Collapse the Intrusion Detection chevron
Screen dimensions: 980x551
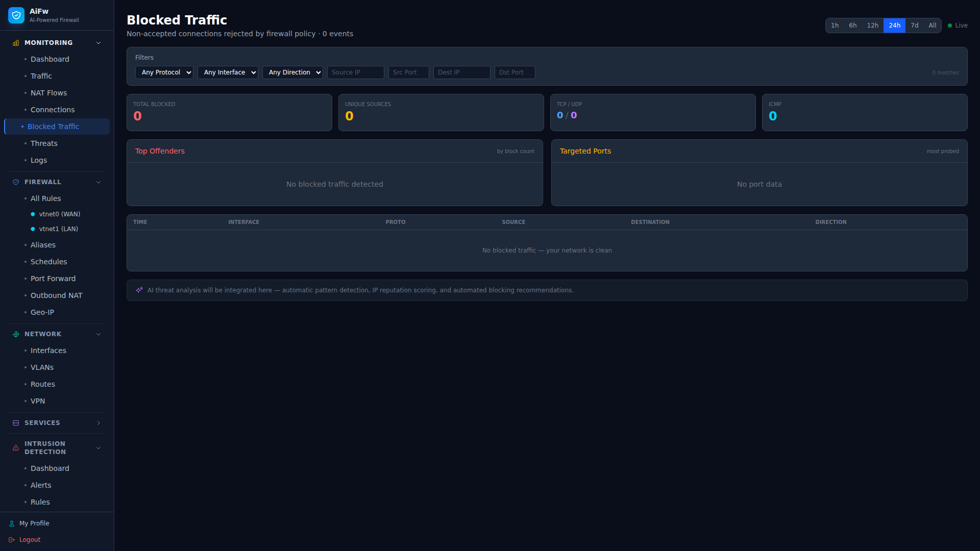point(99,448)
